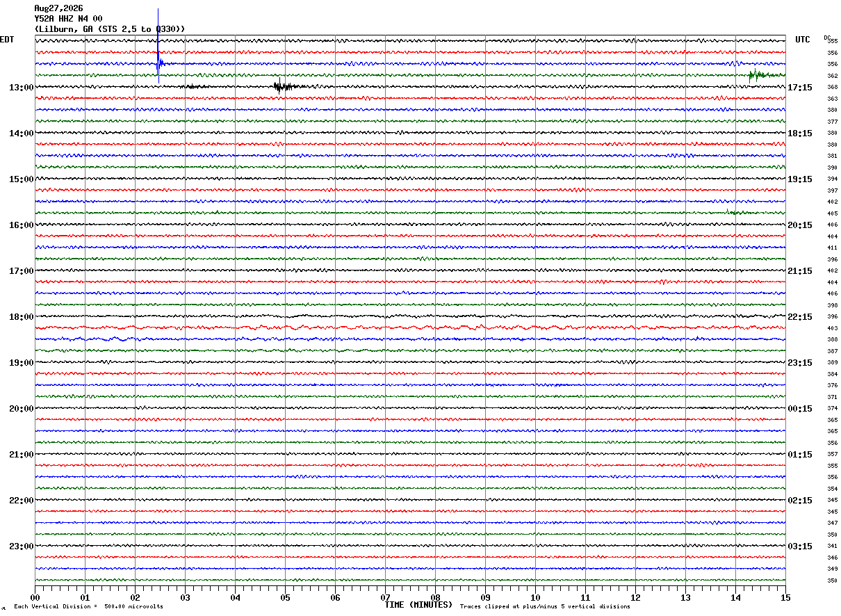
Task: Click minute 15 tick on time axis
Action: tap(785, 597)
